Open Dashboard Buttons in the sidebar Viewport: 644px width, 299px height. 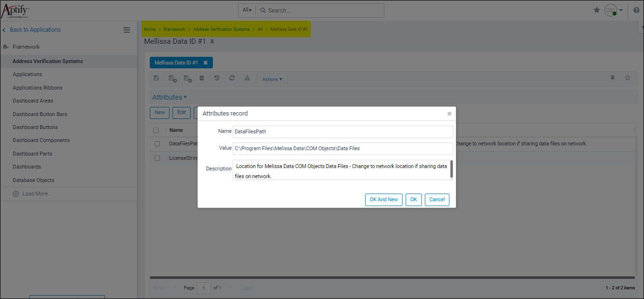pos(35,127)
